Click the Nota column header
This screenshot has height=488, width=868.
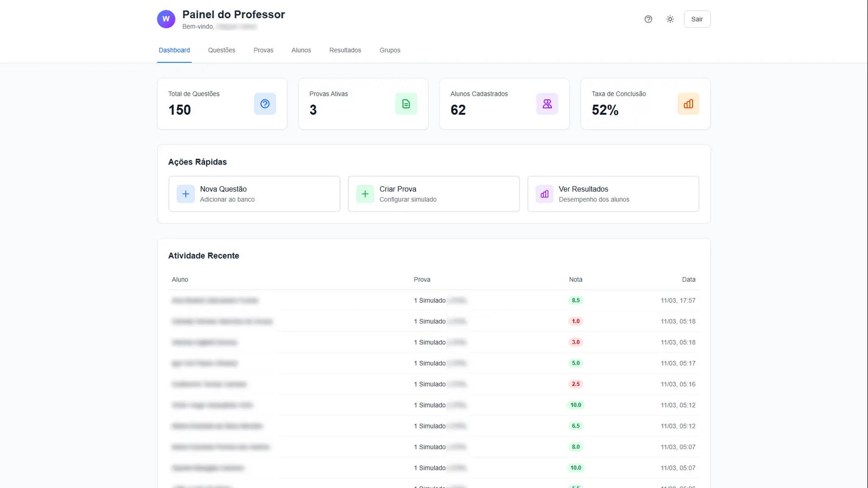coord(576,280)
